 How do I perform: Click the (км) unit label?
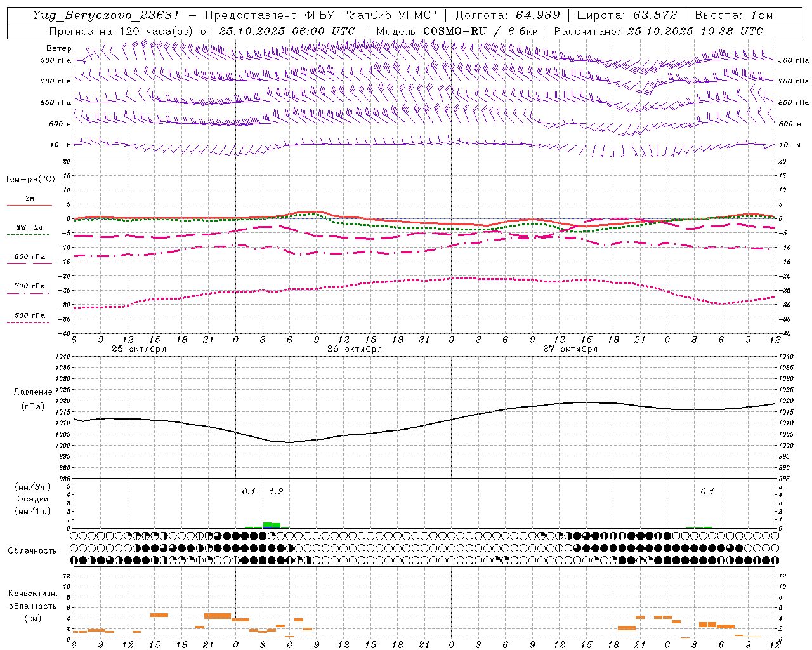pos(33,618)
